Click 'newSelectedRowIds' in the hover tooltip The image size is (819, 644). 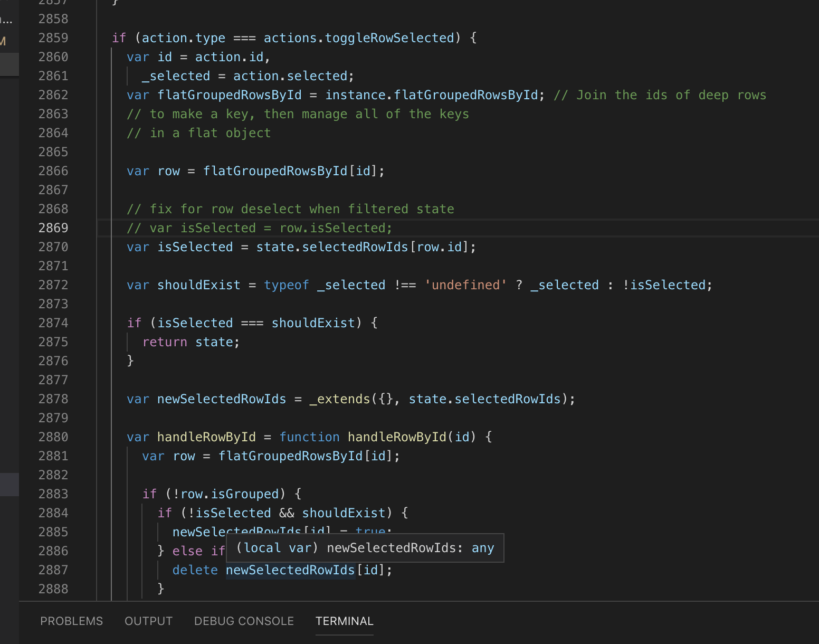click(393, 547)
